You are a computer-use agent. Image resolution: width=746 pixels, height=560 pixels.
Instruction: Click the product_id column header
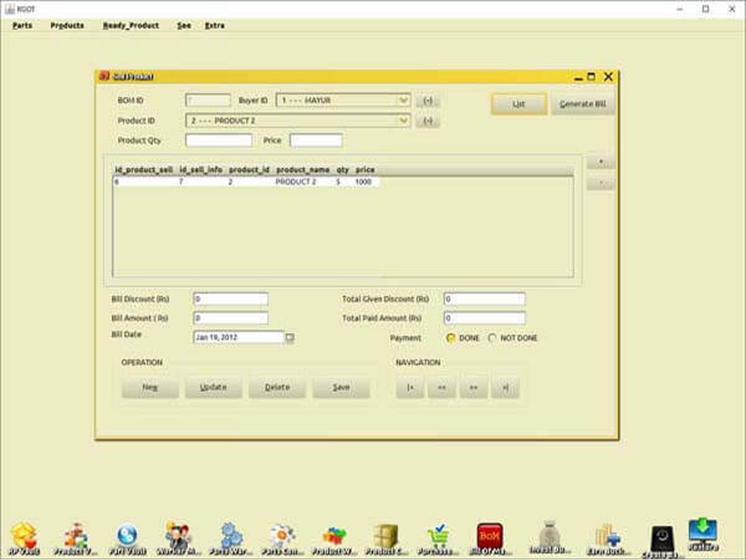[x=249, y=170]
